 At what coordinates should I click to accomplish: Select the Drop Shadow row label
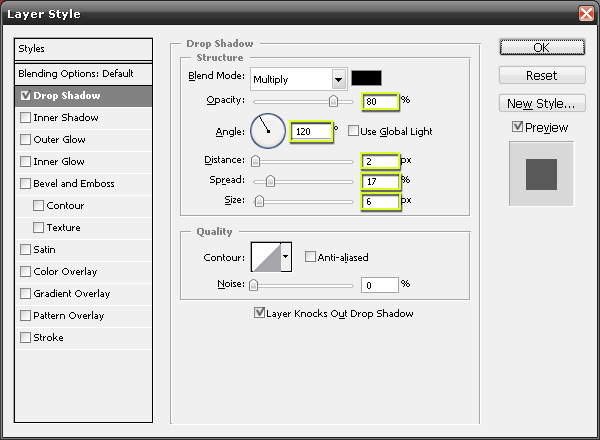(x=67, y=96)
